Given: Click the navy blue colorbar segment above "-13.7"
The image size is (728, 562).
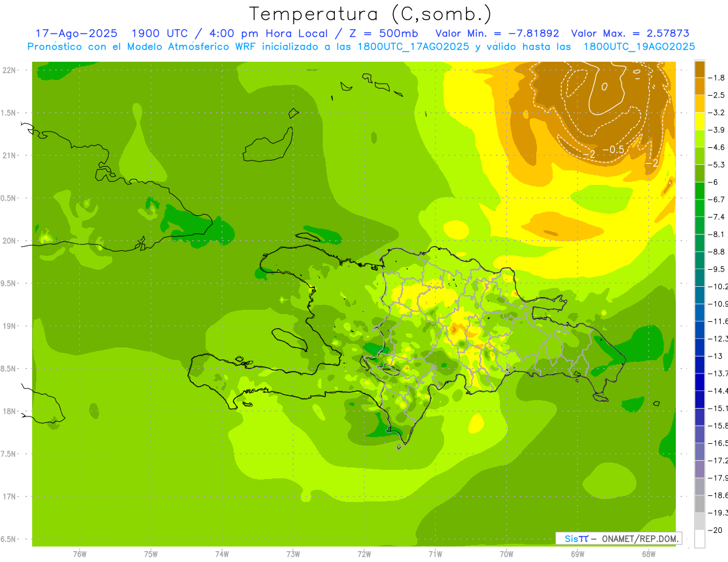Looking at the screenshot, I should (699, 364).
